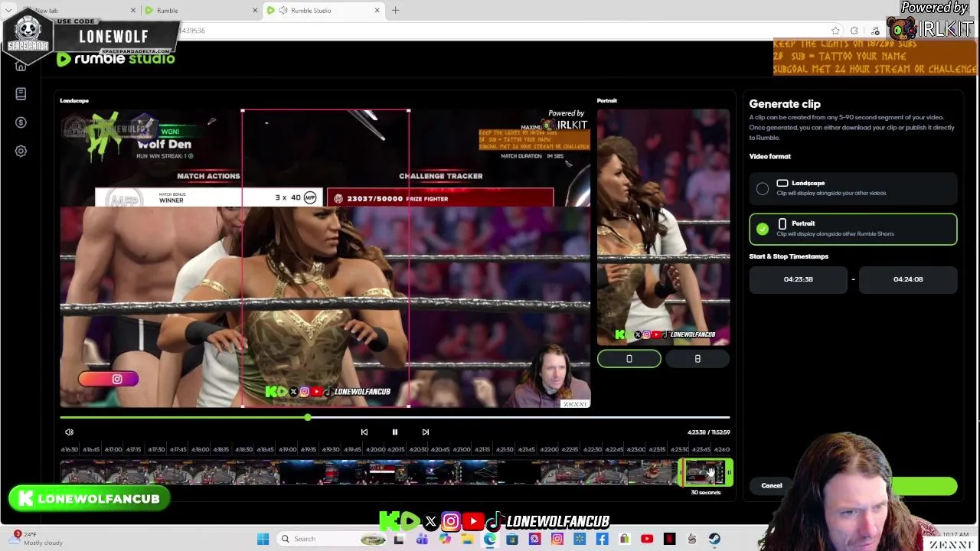Viewport: 980px width, 551px height.
Task: Click the top-right crop frame handle
Action: 409,111
